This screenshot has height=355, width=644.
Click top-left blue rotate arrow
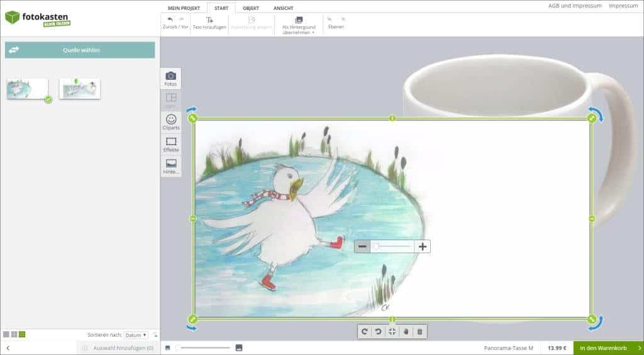(x=192, y=110)
